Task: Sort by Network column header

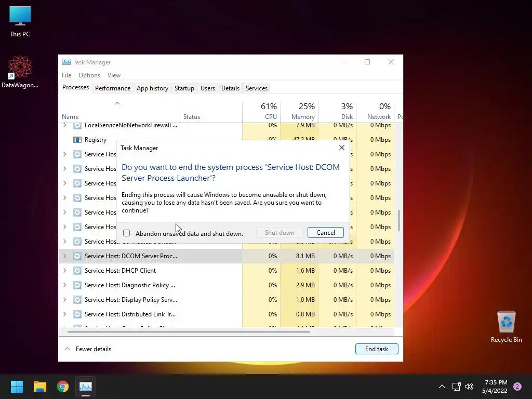Action: 376,112
